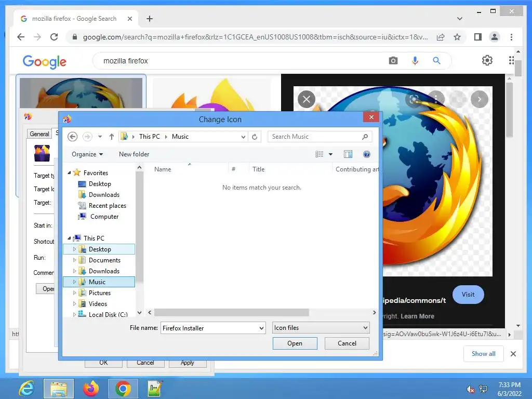Click the navigation tree vertical scrollbar
This screenshot has height=399, width=532.
[139, 225]
